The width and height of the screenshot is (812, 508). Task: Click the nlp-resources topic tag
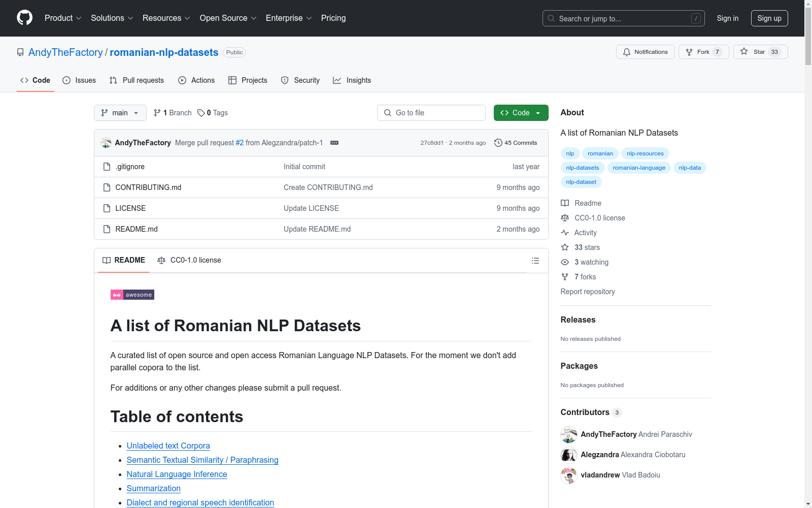point(645,153)
